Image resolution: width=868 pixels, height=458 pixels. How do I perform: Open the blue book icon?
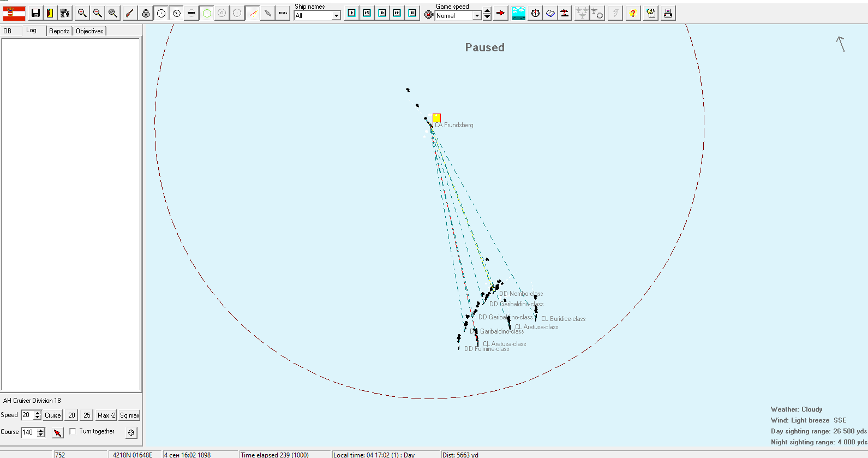coord(550,13)
